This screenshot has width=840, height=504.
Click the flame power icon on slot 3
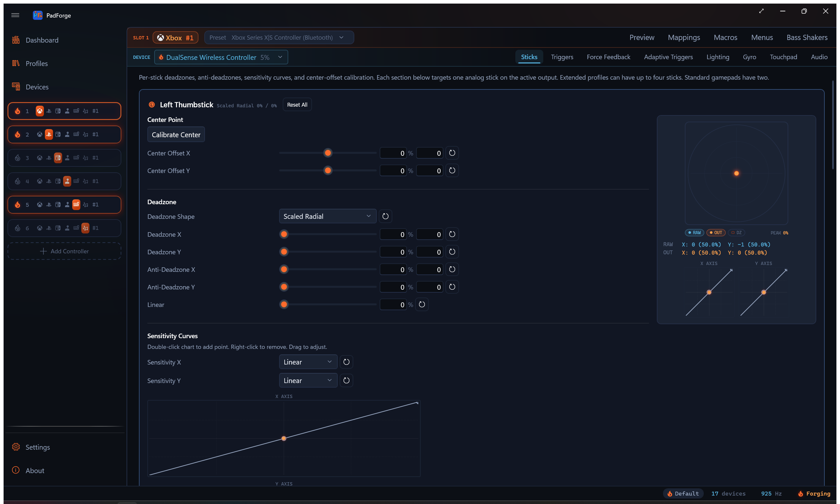(18, 158)
